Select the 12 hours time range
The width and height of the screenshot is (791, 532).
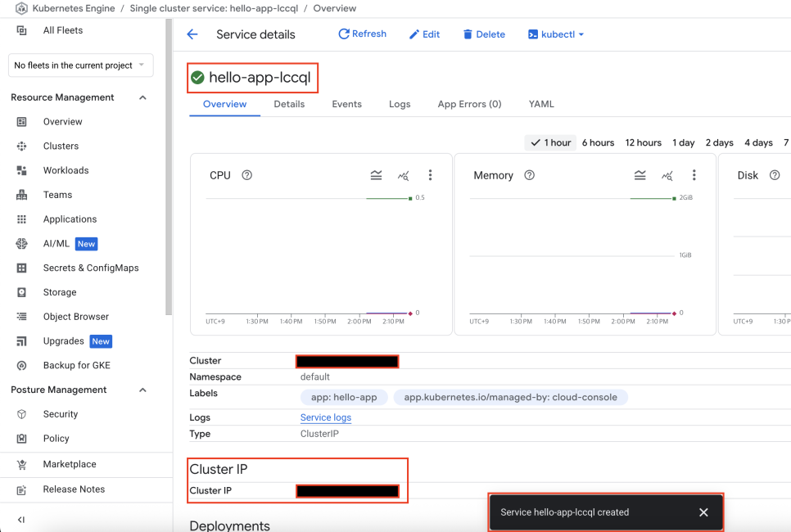pyautogui.click(x=643, y=142)
